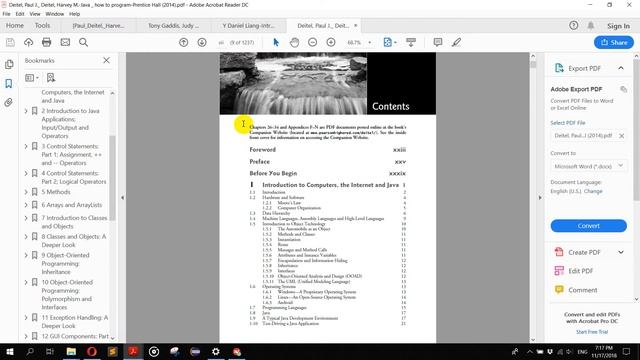The width and height of the screenshot is (640, 360).
Task: Go to previous page arrow
Action: 184,42
